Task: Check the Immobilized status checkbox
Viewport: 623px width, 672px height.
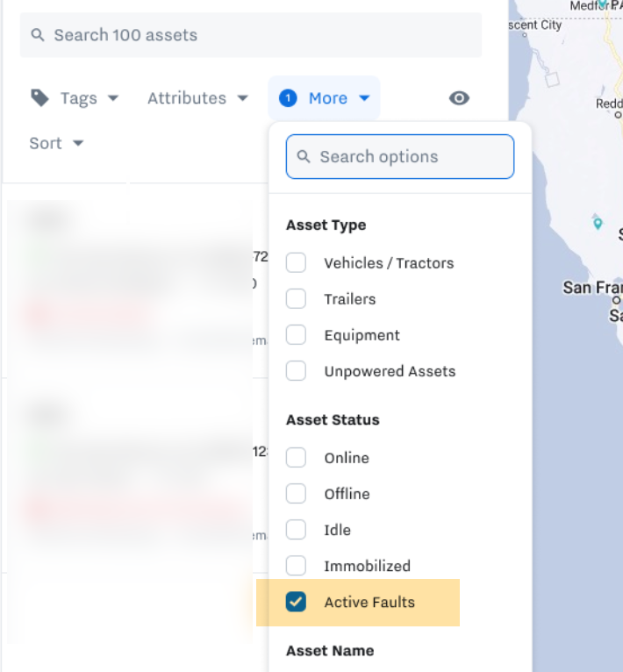Action: pyautogui.click(x=297, y=566)
